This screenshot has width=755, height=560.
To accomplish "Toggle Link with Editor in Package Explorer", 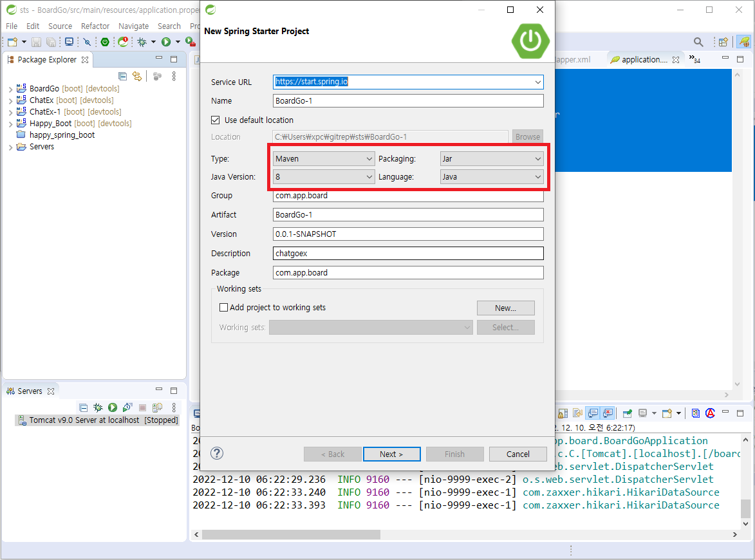I will pyautogui.click(x=137, y=76).
